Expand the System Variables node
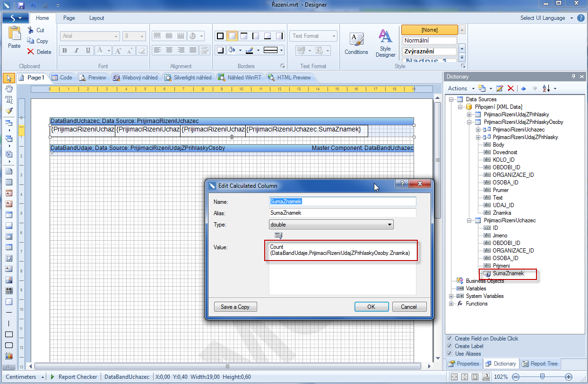This screenshot has height=384, width=588. 451,296
